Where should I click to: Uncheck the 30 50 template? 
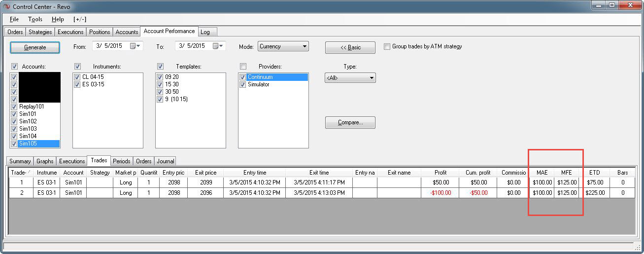click(160, 92)
